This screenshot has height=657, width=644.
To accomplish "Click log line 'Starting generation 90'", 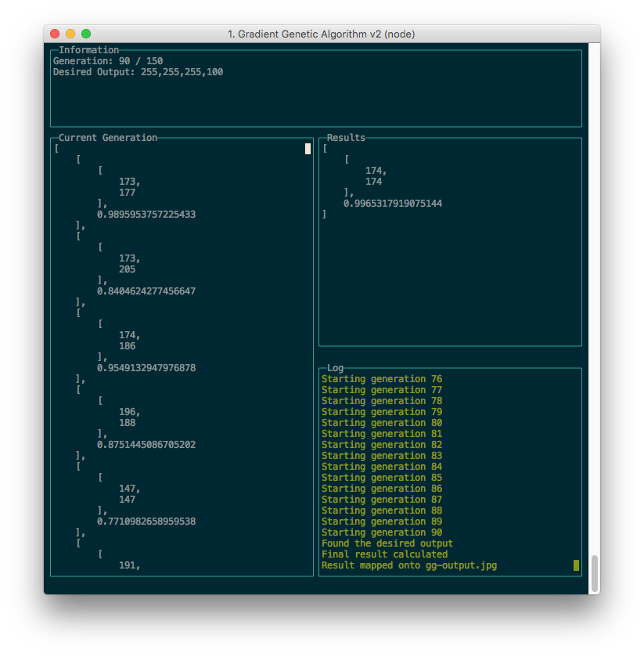I will [382, 532].
